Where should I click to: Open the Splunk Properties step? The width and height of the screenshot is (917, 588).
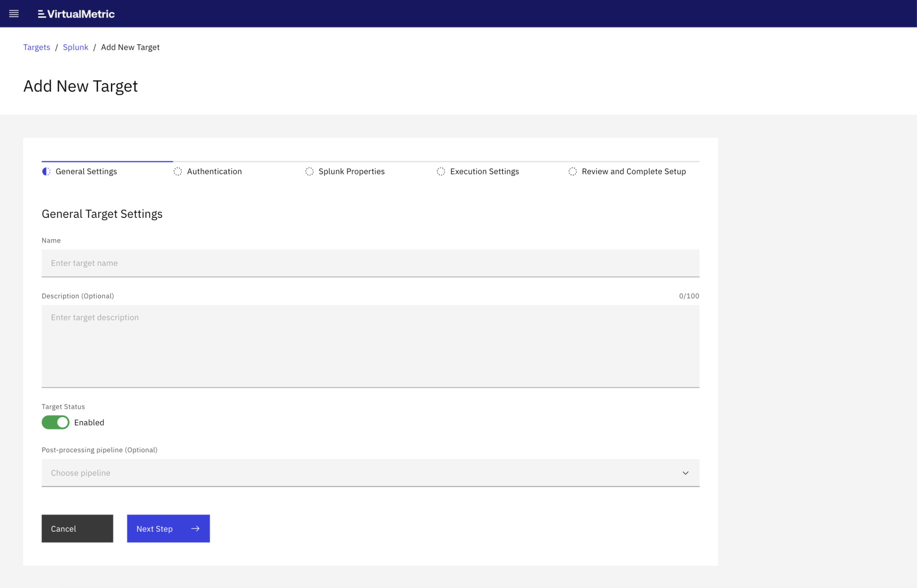[352, 171]
